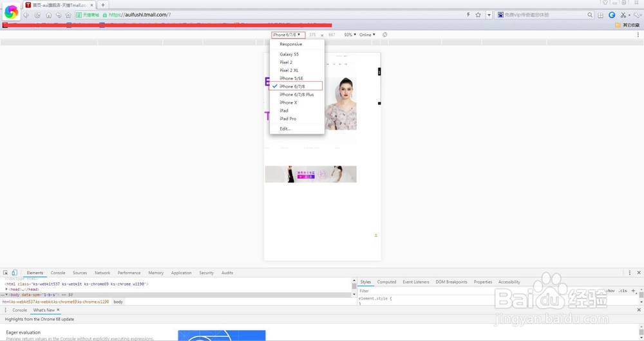Select Galaxy S5 device
The height and width of the screenshot is (341, 644).
tap(289, 54)
